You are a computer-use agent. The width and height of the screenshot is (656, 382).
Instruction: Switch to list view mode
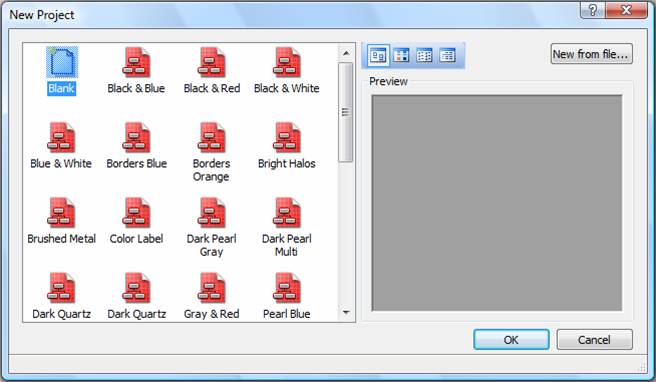[424, 55]
